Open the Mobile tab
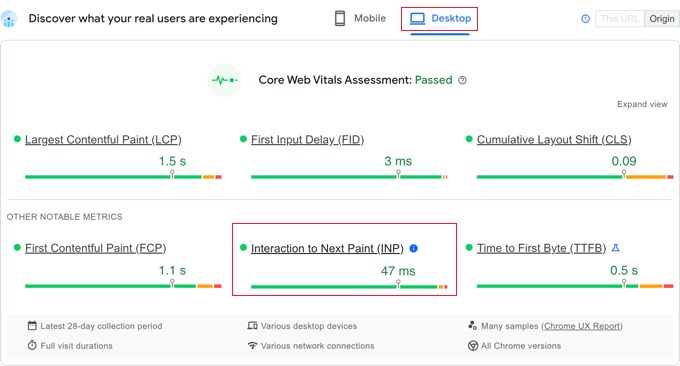The width and height of the screenshot is (680, 366). pyautogui.click(x=360, y=19)
